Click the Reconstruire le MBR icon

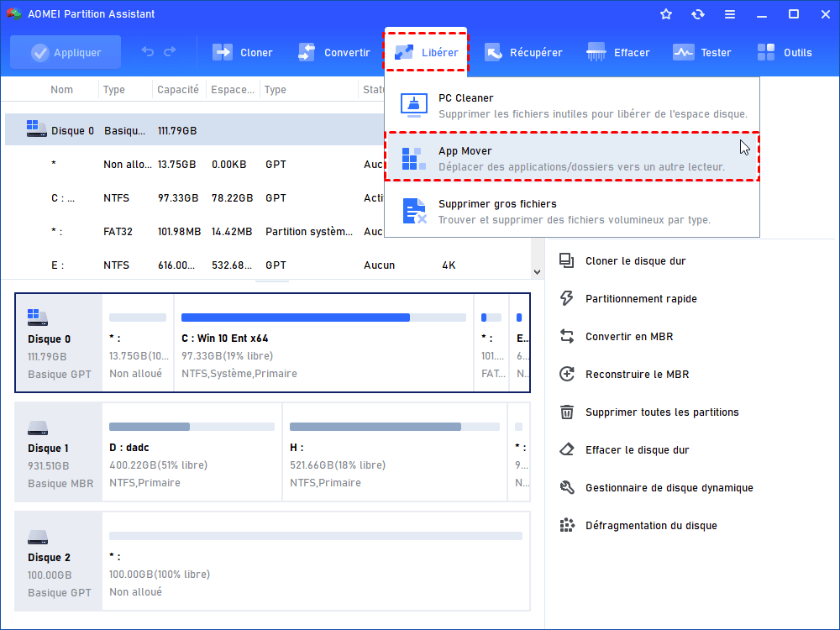(x=567, y=374)
